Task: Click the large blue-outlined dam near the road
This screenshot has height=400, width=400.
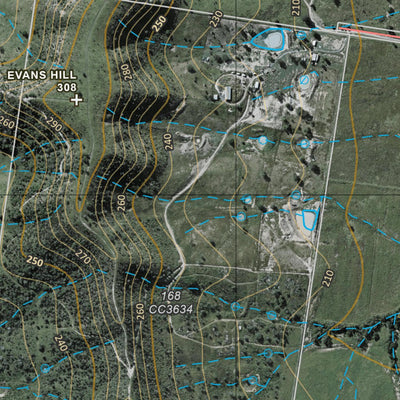Action: coord(269,39)
